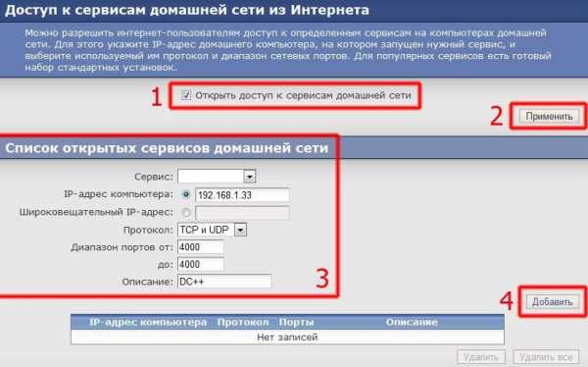Click the 'Нет записей' table row

click(287, 337)
